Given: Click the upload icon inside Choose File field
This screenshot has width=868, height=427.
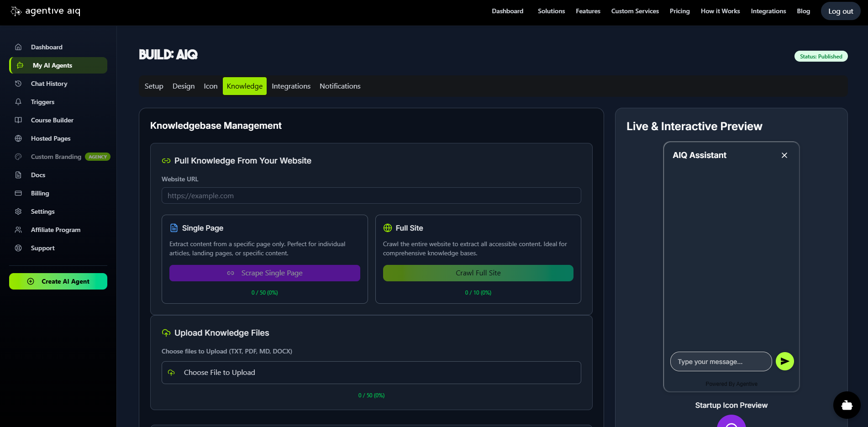Looking at the screenshot, I should pos(171,373).
